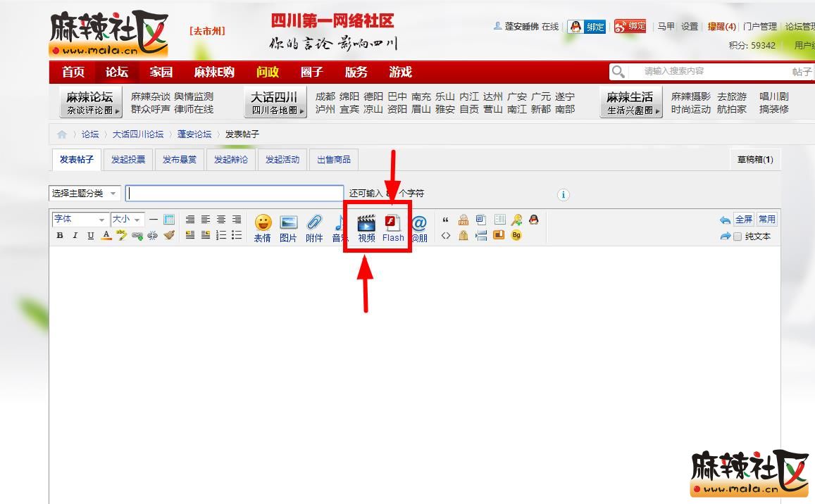Insert hidden content with the lock icon
Image resolution: width=815 pixels, height=504 pixels.
click(x=463, y=235)
